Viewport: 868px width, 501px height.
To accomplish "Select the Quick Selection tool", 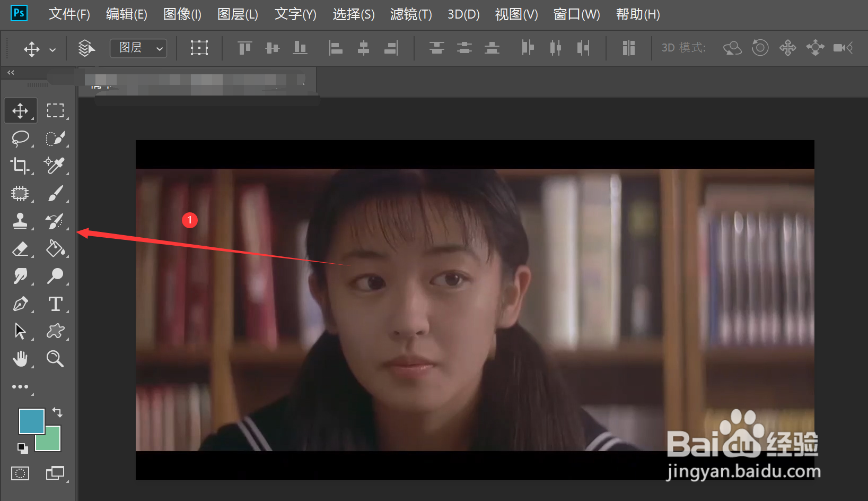I will (55, 138).
